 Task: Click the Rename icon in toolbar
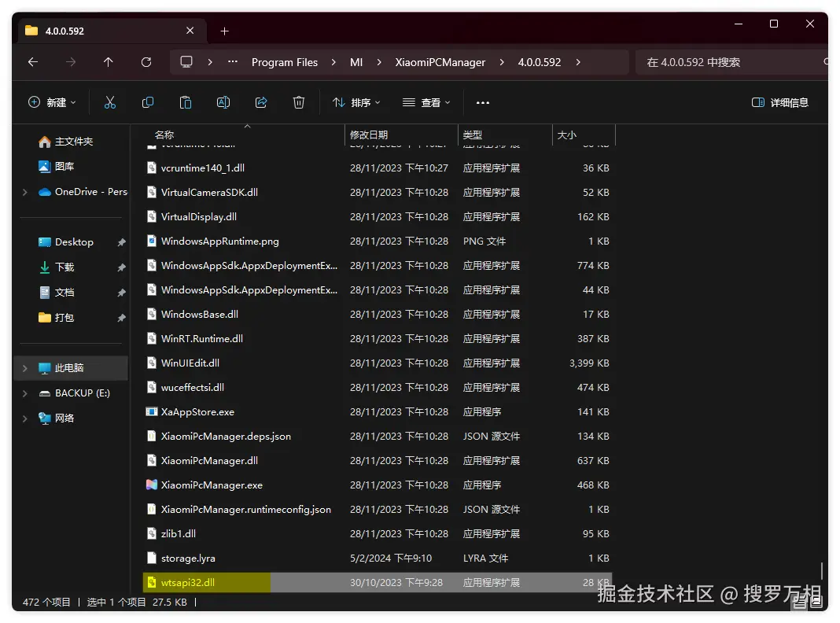click(223, 102)
